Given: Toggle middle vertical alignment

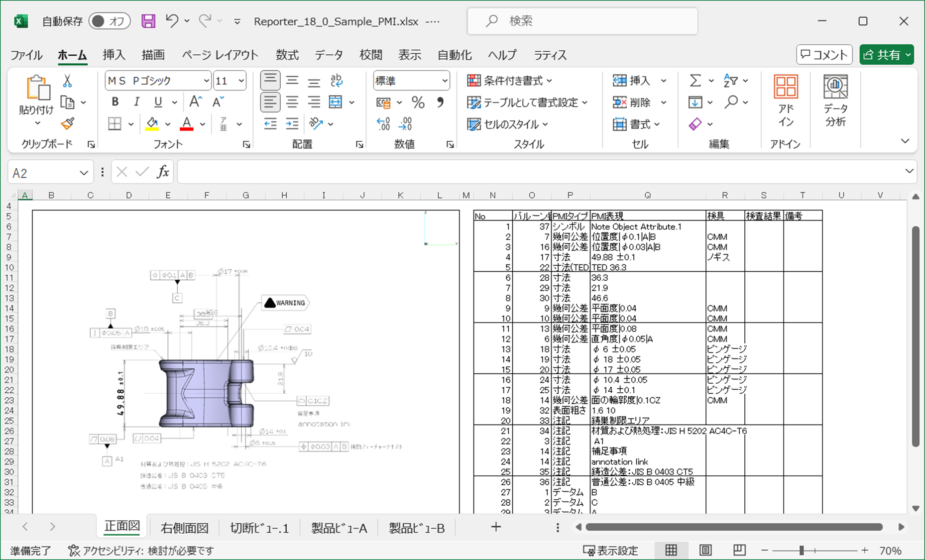Looking at the screenshot, I should coord(292,81).
